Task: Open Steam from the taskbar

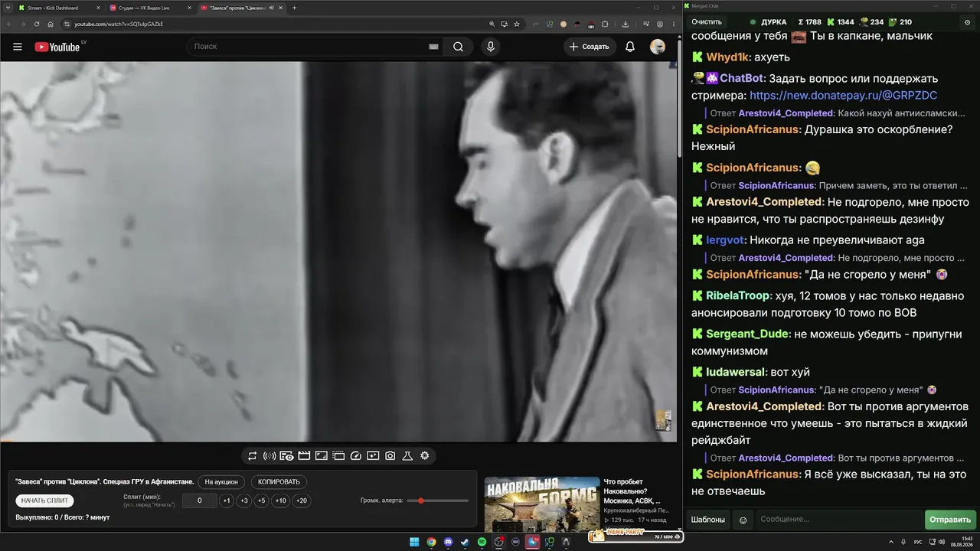Action: (x=465, y=542)
